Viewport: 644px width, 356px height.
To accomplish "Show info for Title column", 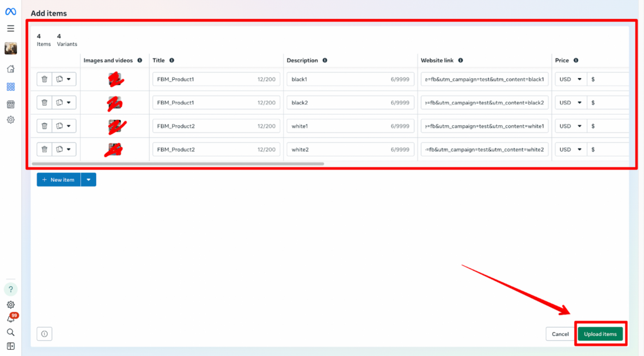I will pyautogui.click(x=172, y=60).
